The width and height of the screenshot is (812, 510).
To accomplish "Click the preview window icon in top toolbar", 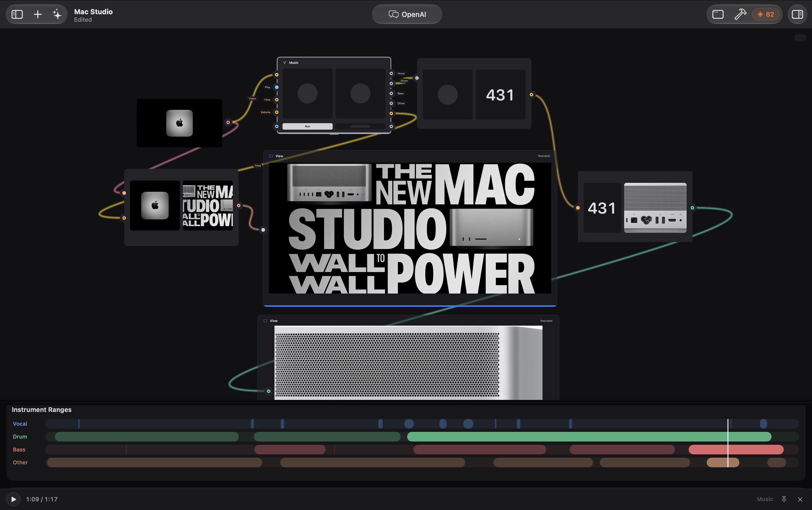I will tap(717, 14).
